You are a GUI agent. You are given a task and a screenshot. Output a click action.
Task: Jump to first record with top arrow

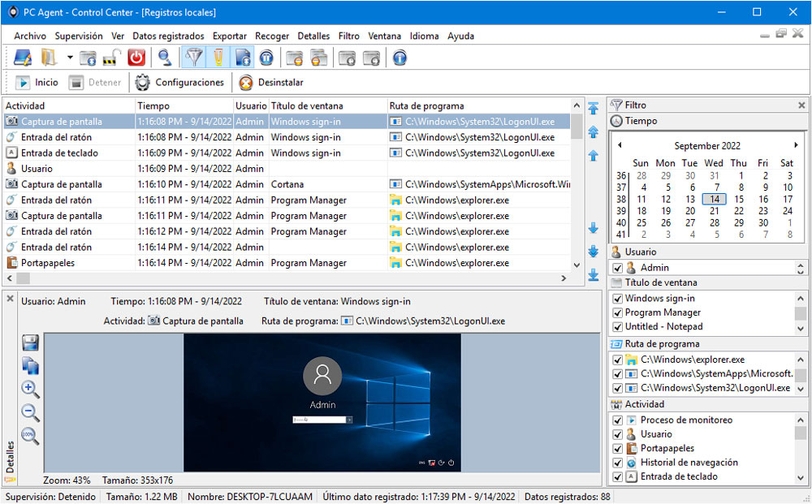pyautogui.click(x=594, y=108)
